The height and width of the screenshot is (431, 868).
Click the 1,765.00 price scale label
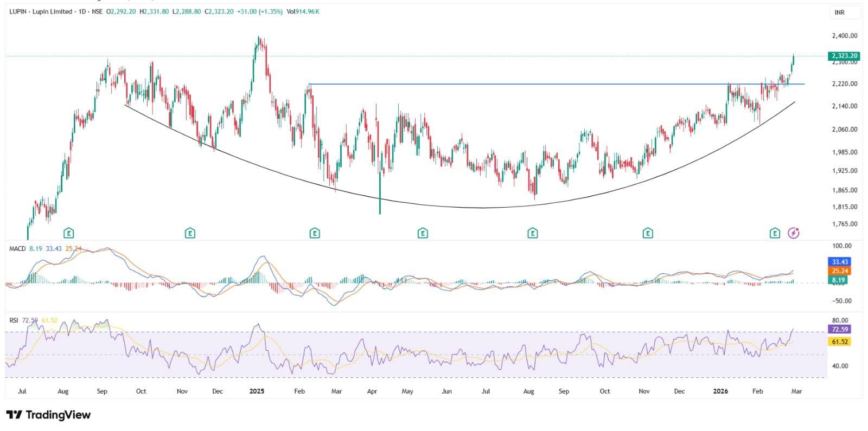[x=844, y=224]
